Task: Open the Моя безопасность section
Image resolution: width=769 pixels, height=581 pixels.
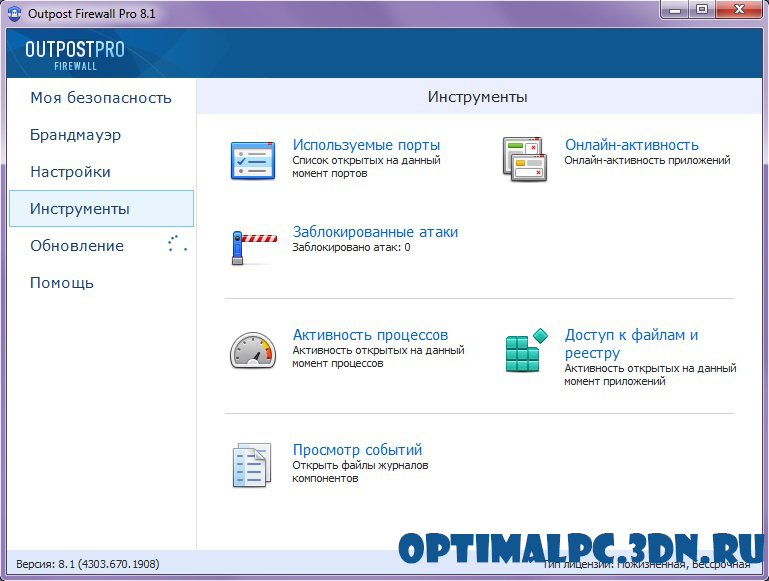Action: 100,98
